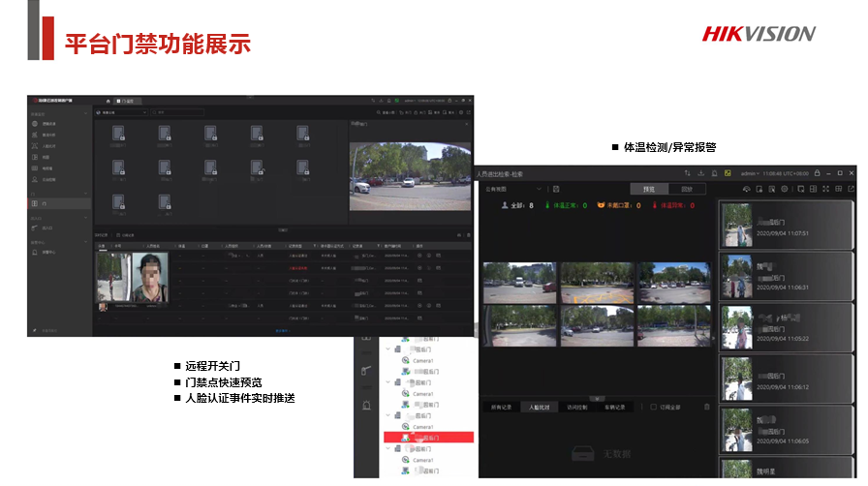Open the 车辆记录 tab
This screenshot has height=486, width=868.
click(614, 408)
